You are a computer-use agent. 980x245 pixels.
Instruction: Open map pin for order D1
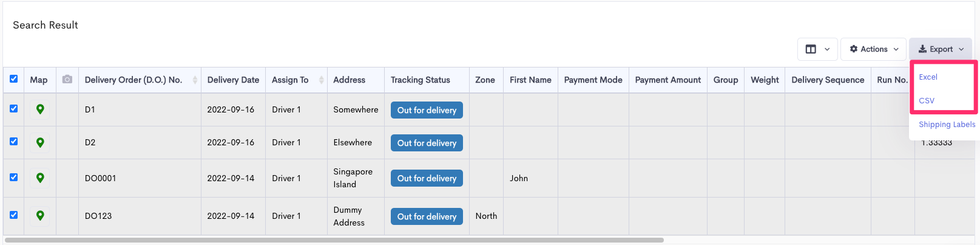coord(40,109)
